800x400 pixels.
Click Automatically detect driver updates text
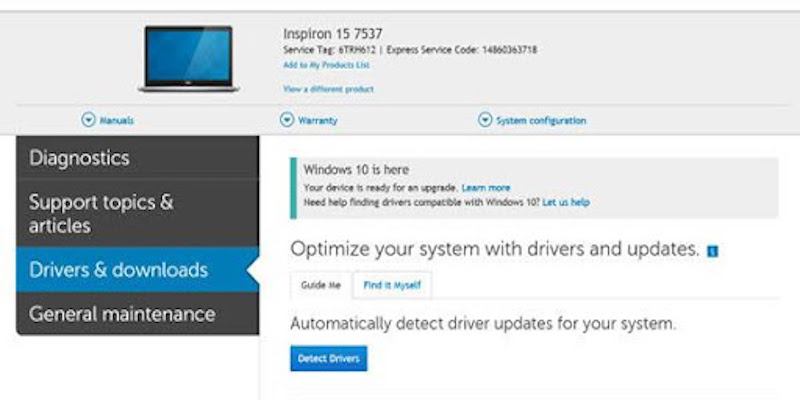483,323
